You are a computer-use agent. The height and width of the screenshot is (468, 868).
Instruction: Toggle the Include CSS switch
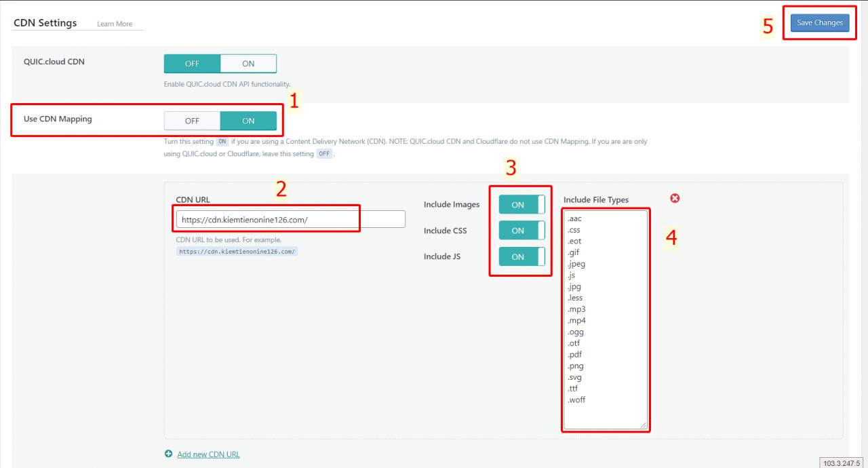521,231
